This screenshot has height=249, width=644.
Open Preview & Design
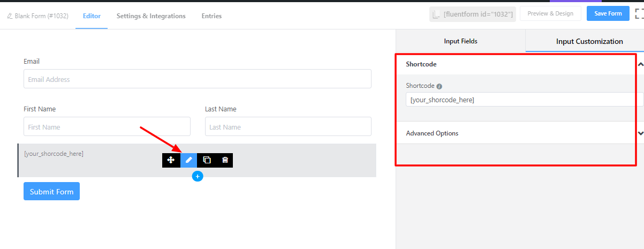(x=550, y=14)
